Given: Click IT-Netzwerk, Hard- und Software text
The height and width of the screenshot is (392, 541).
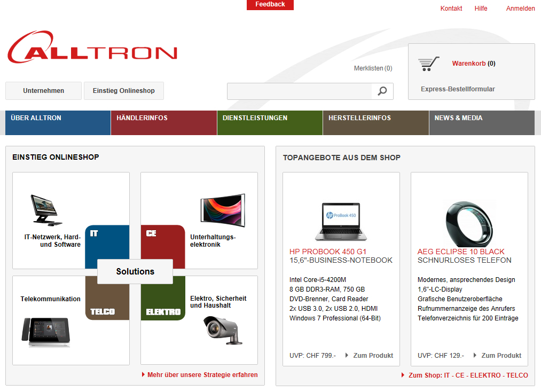Looking at the screenshot, I should pos(52,241).
